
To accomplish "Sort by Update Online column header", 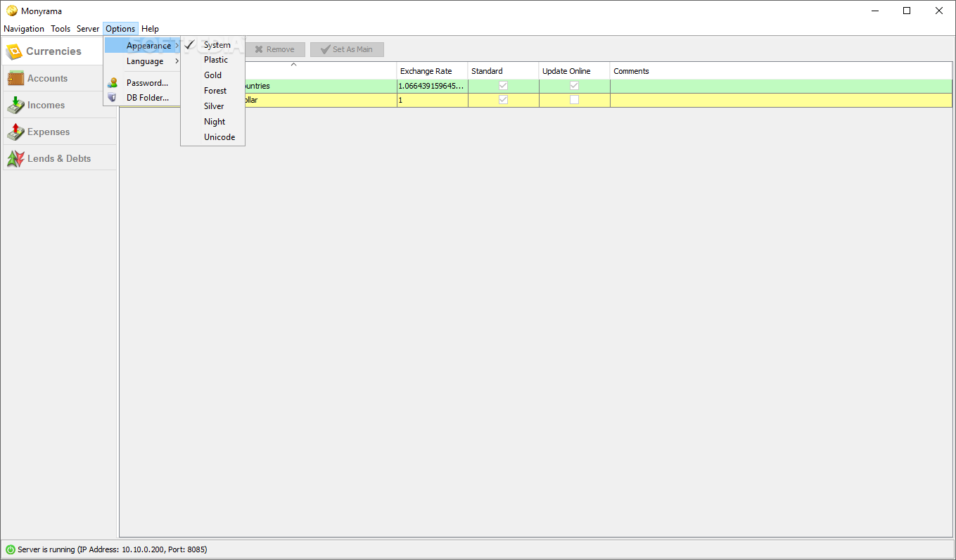I will [x=574, y=71].
